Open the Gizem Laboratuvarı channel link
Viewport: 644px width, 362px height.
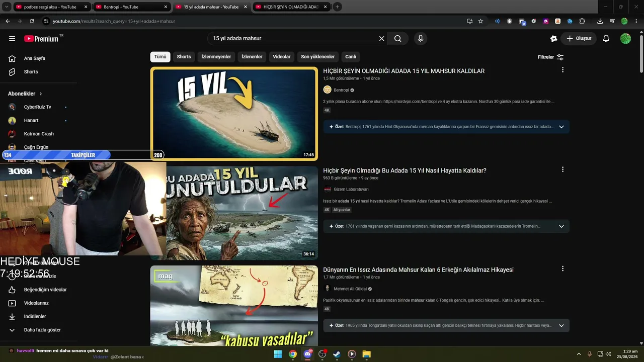point(351,190)
